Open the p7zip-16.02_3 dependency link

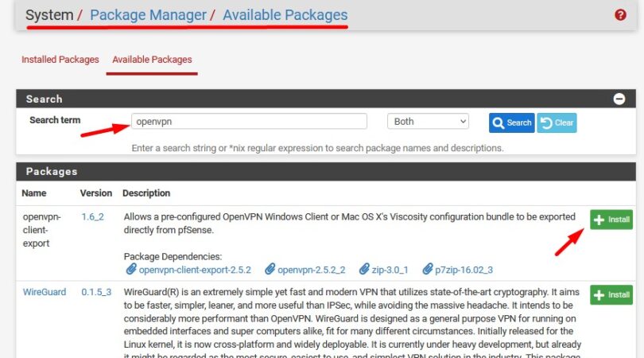[463, 270]
